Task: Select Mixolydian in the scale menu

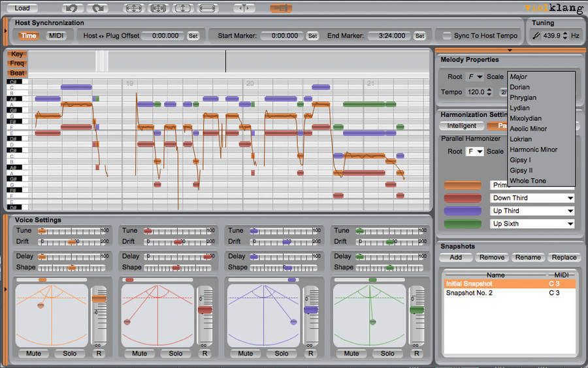Action: click(525, 118)
